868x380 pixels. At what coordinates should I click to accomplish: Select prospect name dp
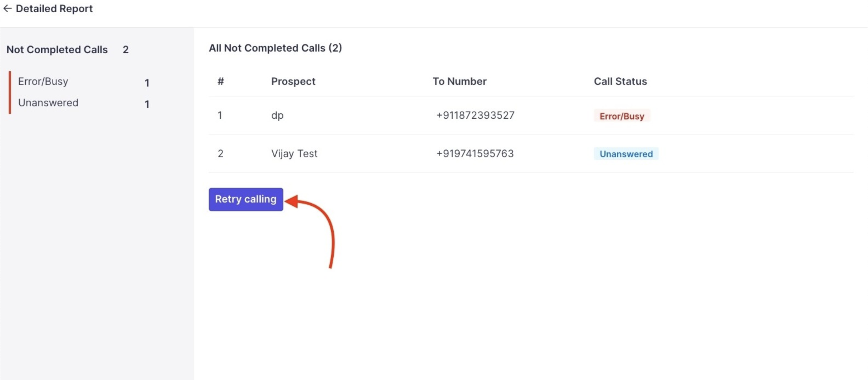[x=277, y=115]
